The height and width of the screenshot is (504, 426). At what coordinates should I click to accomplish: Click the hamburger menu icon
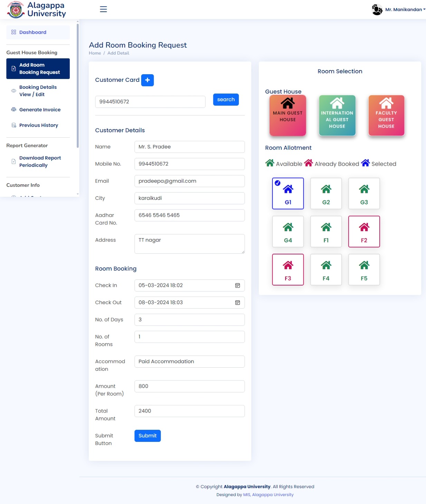point(103,9)
